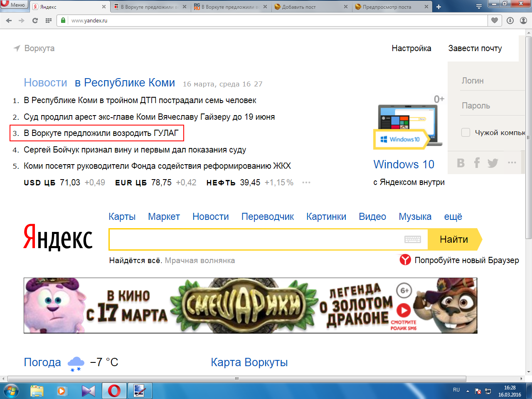This screenshot has height=399, width=532.
Task: Open the Маркет service link
Action: click(x=164, y=217)
